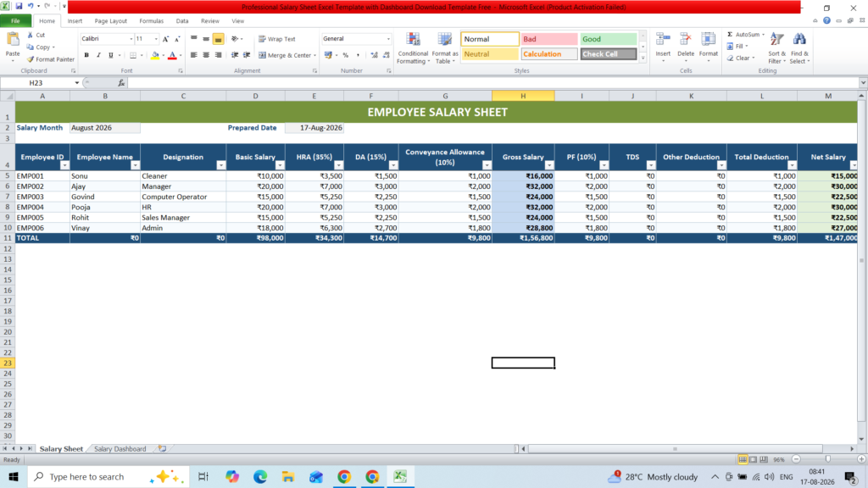Click the Windows Start button
The height and width of the screenshot is (488, 868).
[14, 476]
